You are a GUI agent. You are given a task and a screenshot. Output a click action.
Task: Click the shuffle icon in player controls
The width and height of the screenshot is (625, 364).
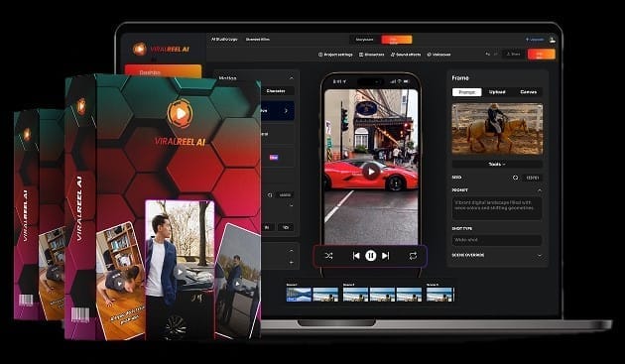pyautogui.click(x=328, y=256)
